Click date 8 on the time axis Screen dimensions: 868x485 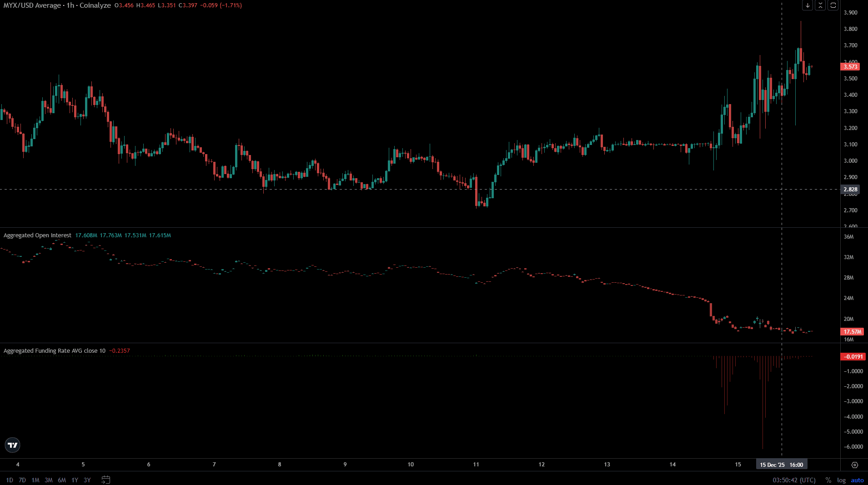coord(280,465)
